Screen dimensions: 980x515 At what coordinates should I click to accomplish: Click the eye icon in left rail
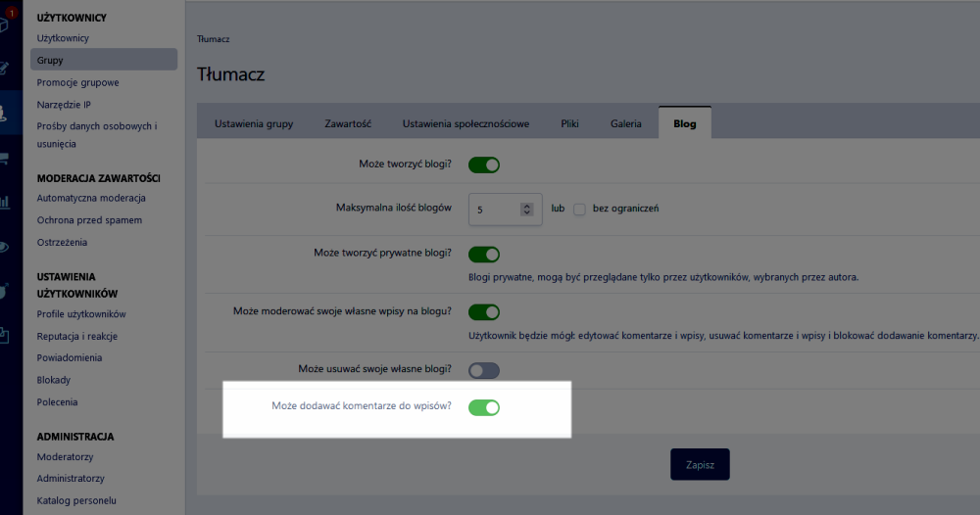tap(6, 247)
